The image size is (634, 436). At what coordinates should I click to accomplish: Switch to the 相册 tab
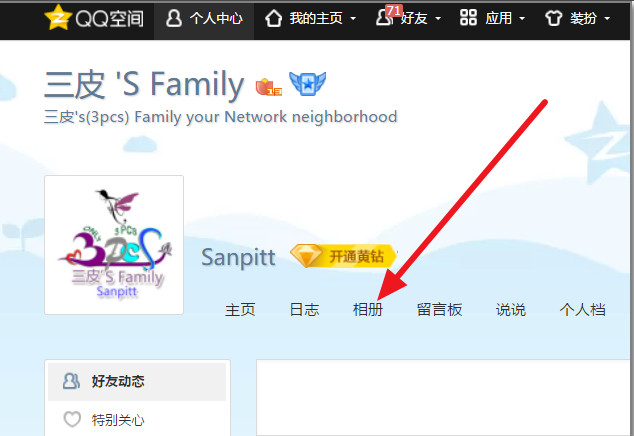(x=368, y=310)
